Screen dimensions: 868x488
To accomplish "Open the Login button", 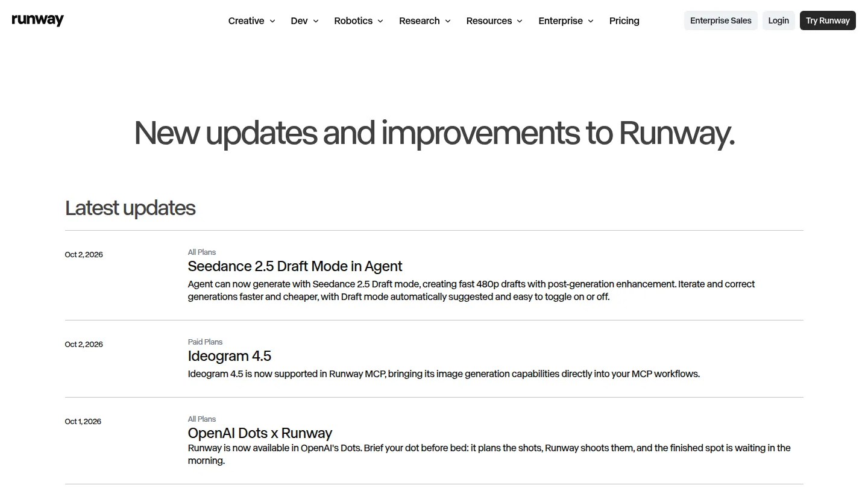I will tap(779, 20).
